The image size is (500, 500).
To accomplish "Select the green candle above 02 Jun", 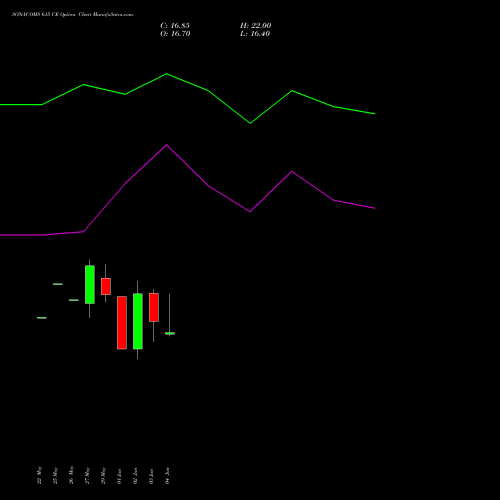I will [x=138, y=321].
